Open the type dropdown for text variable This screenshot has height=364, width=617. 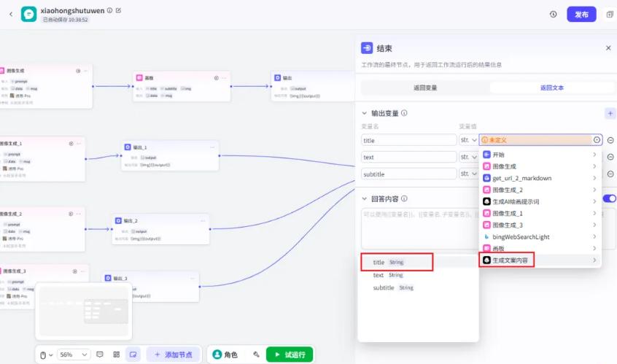[x=468, y=157]
